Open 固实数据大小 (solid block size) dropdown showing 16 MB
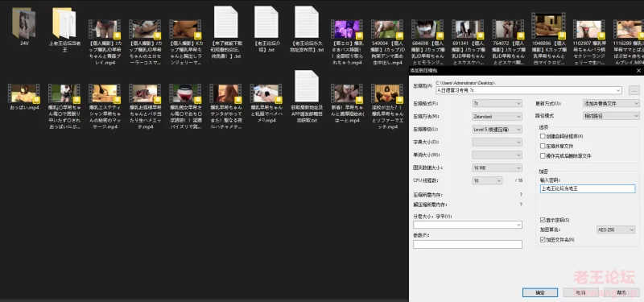644x302 pixels. click(497, 168)
